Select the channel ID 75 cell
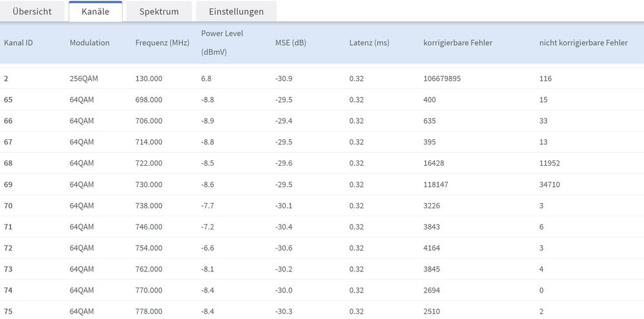Image resolution: width=644 pixels, height=319 pixels. 8,312
